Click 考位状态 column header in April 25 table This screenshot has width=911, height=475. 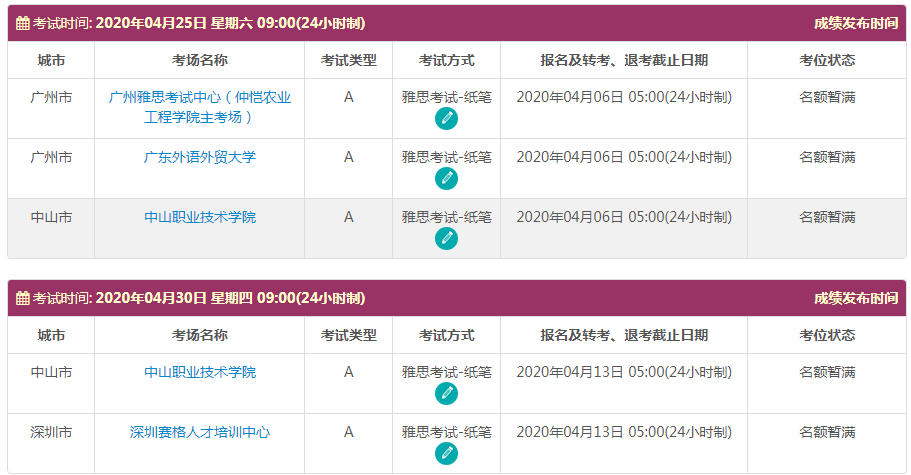827,60
